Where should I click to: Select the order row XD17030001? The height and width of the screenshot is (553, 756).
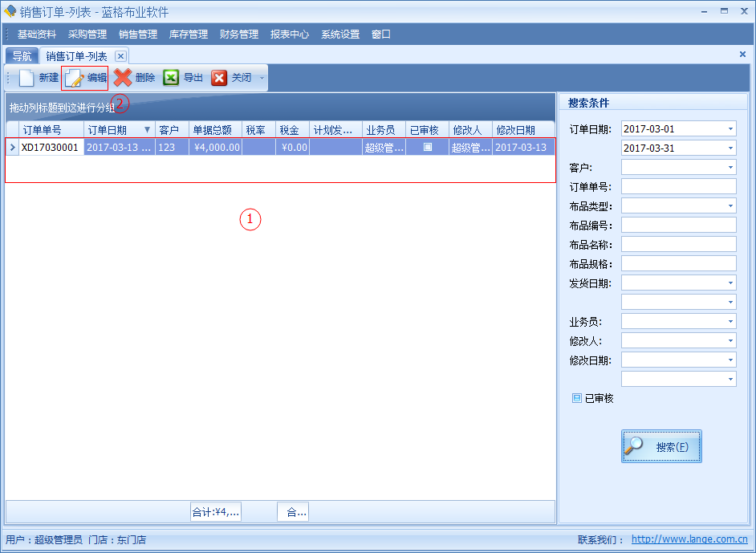pos(50,148)
